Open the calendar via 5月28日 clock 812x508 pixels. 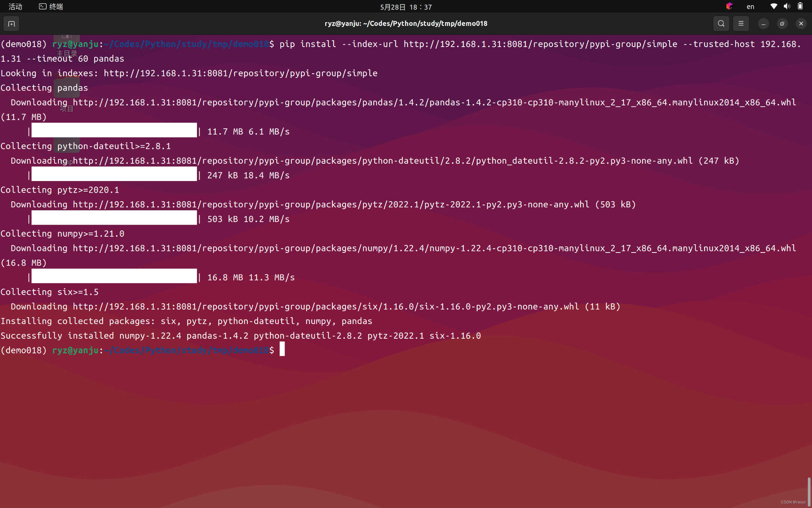(x=405, y=7)
